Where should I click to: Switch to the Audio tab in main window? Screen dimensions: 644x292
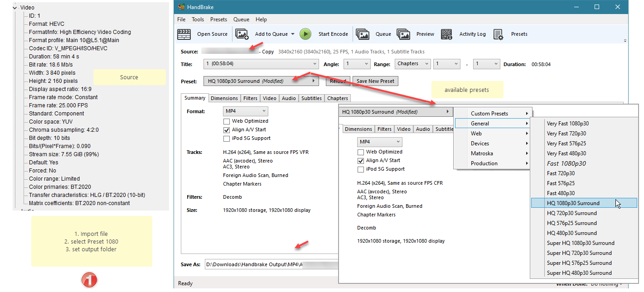pos(289,98)
